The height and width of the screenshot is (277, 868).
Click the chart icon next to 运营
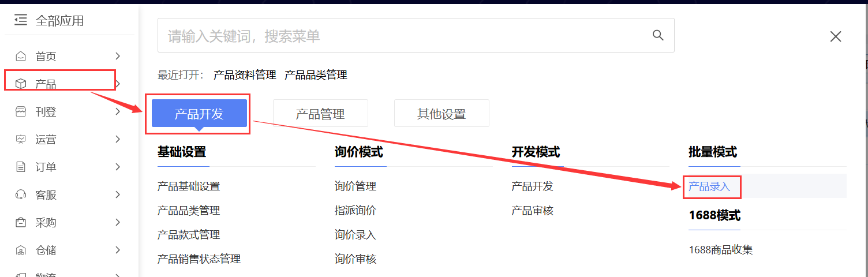(21, 140)
